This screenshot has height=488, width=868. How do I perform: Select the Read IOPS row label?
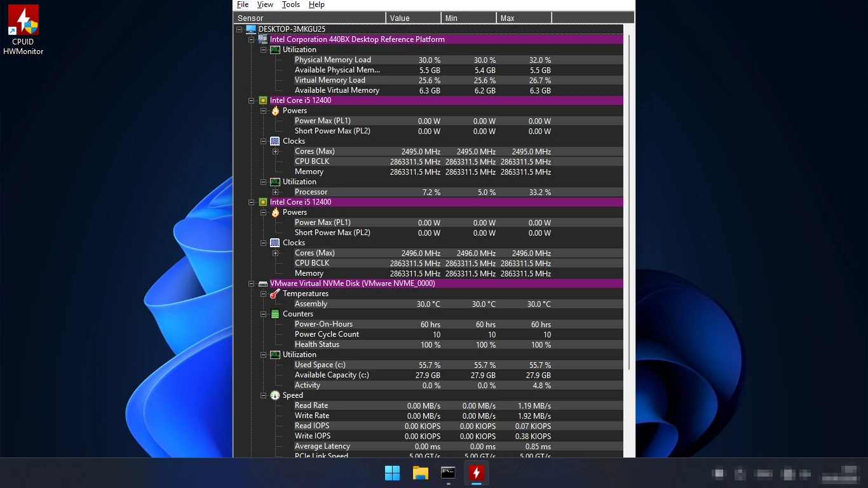click(312, 426)
